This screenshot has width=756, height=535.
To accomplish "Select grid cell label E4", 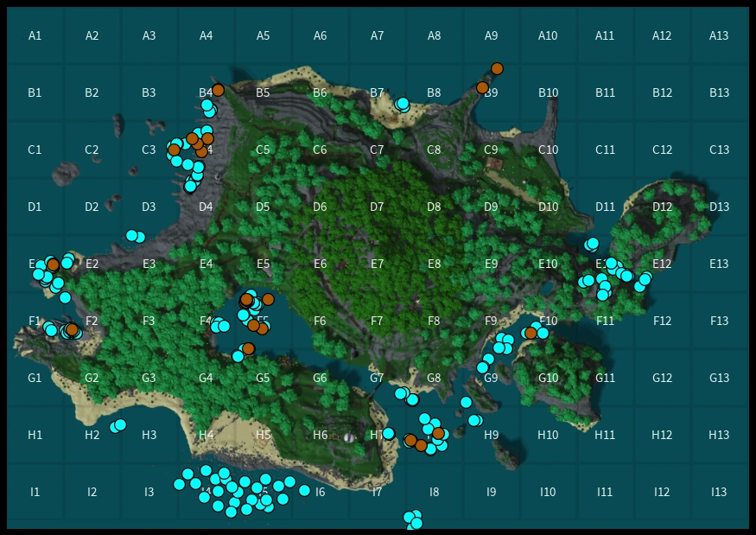I will tap(206, 264).
